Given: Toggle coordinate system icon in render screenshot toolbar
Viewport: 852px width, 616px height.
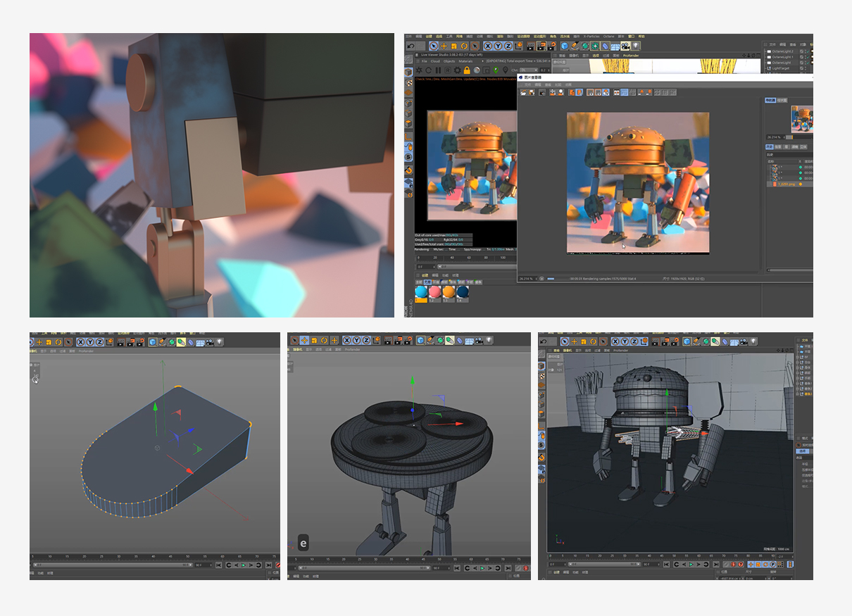Looking at the screenshot, I should click(x=518, y=46).
